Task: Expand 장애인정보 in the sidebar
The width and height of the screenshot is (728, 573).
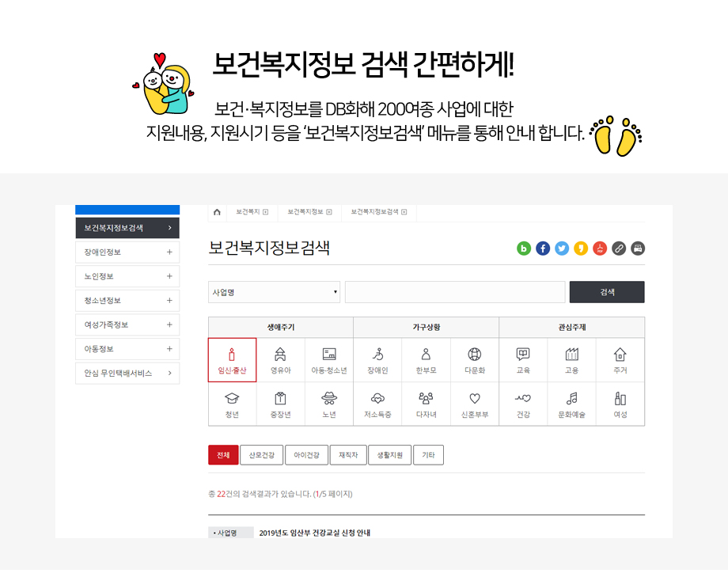Action: click(x=127, y=252)
